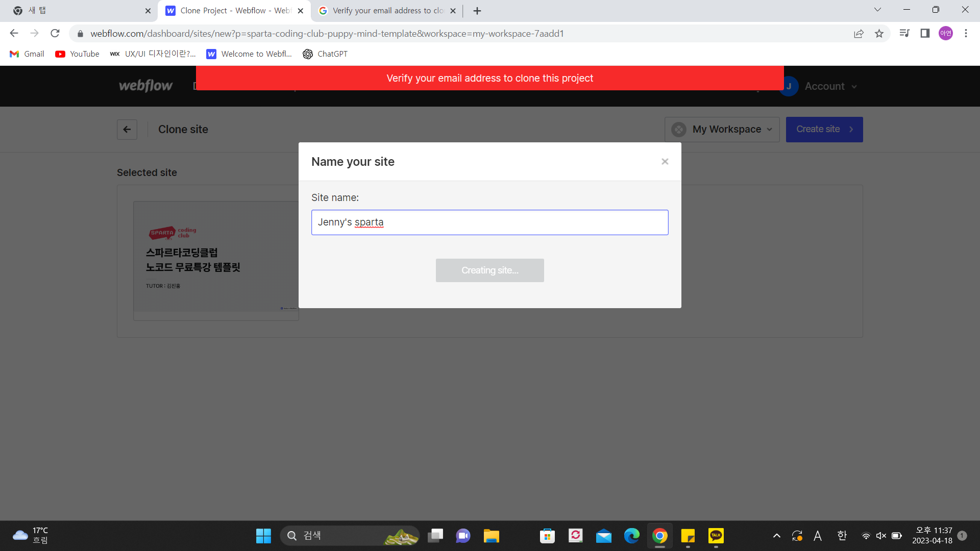Open the clock and date panel
The width and height of the screenshot is (980, 551).
coord(934,536)
